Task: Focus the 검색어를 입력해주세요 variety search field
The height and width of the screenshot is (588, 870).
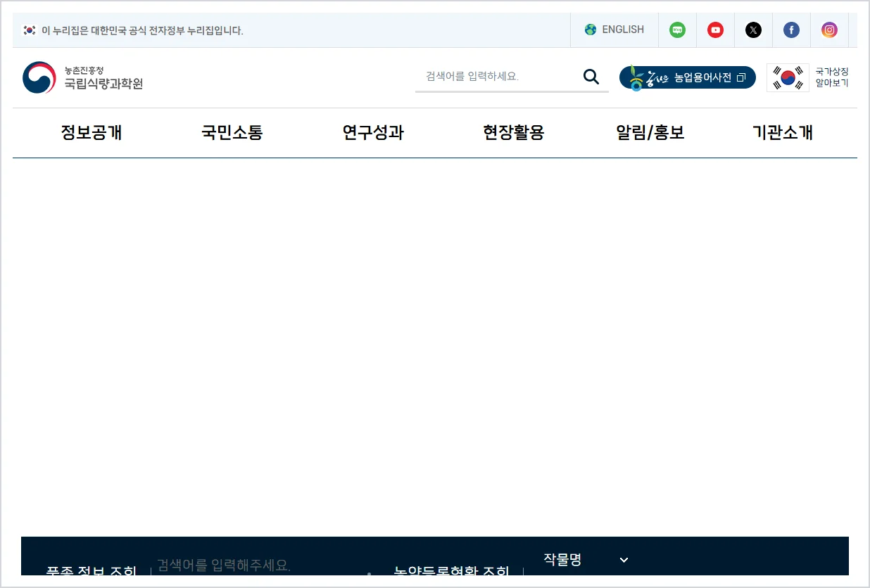Action: pyautogui.click(x=257, y=565)
